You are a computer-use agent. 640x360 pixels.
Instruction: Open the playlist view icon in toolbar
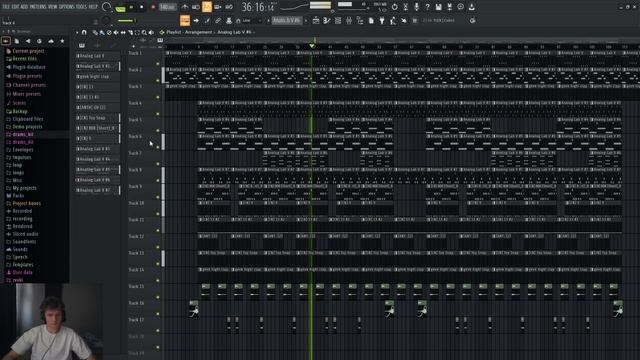tap(316, 20)
